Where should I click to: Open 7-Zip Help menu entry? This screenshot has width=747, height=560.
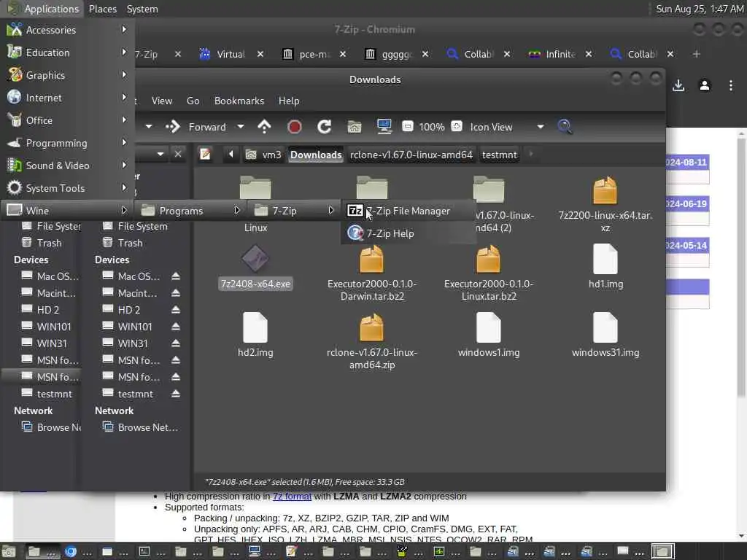408,233
